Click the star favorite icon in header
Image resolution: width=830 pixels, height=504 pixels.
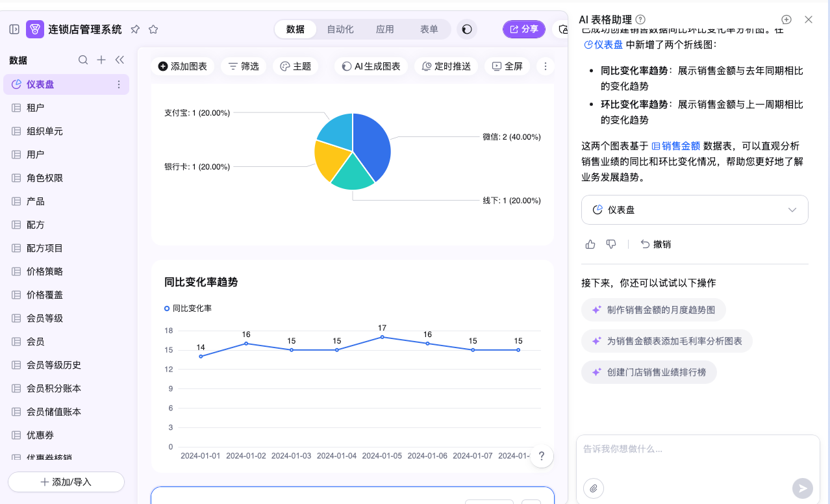coord(153,29)
